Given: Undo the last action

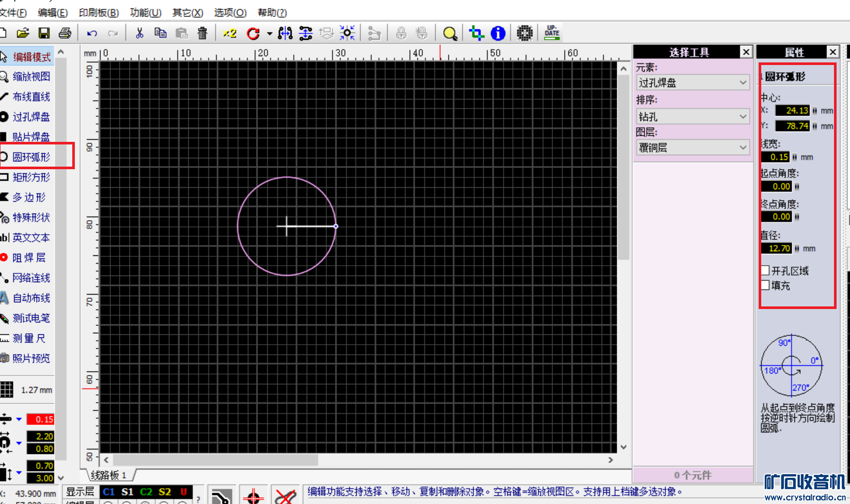Looking at the screenshot, I should (x=92, y=34).
